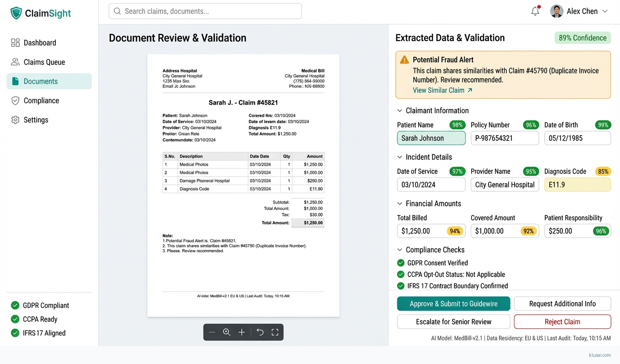Open Claims Queue from the sidebar
This screenshot has height=364, width=620.
pos(44,62)
